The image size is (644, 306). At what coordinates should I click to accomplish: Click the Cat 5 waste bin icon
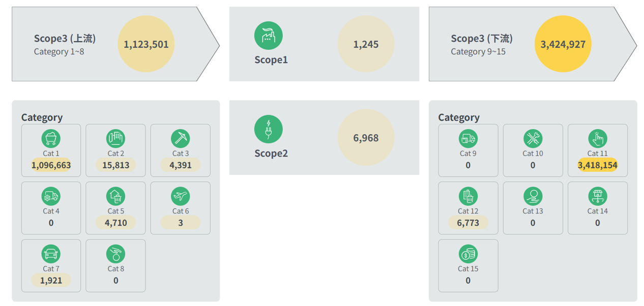coord(115,196)
